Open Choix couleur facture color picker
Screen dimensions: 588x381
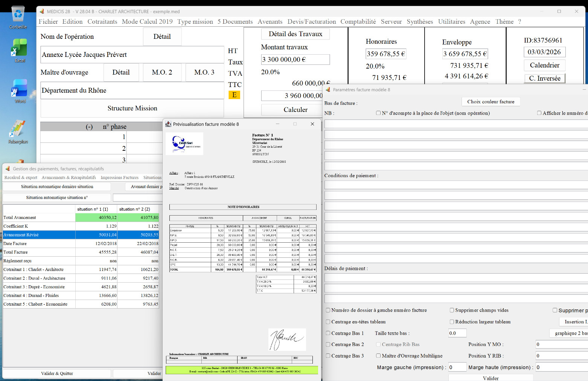491,102
